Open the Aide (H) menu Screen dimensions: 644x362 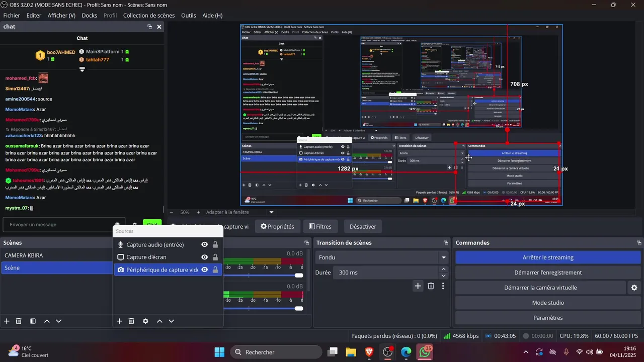coord(212,16)
